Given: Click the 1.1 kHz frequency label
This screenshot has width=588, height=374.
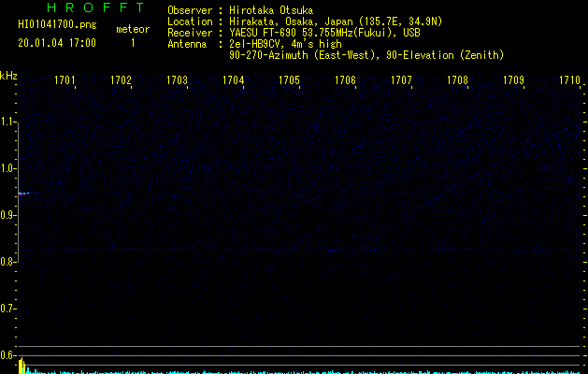Looking at the screenshot, I should point(7,122).
